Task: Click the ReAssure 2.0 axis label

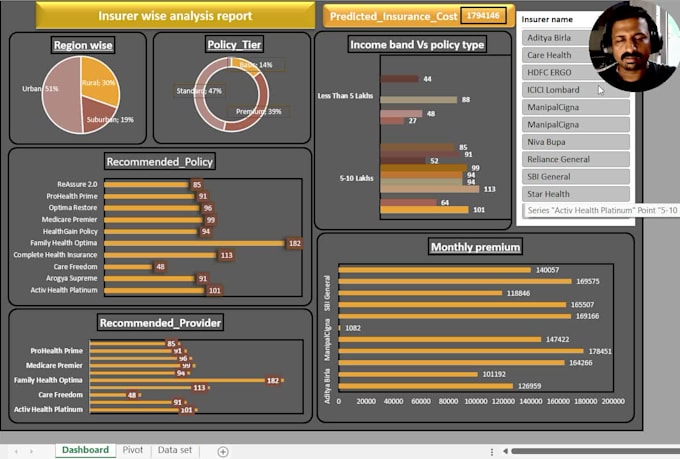Action: pos(77,184)
